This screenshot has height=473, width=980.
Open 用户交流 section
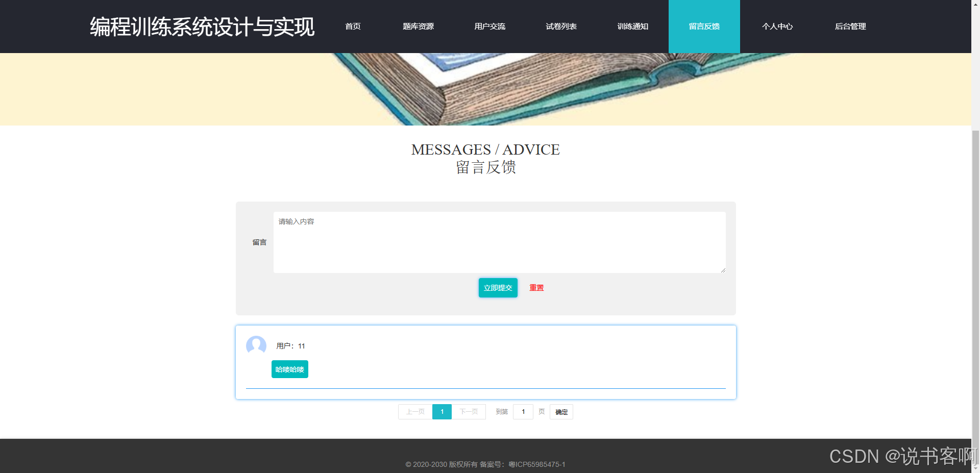coord(489,27)
